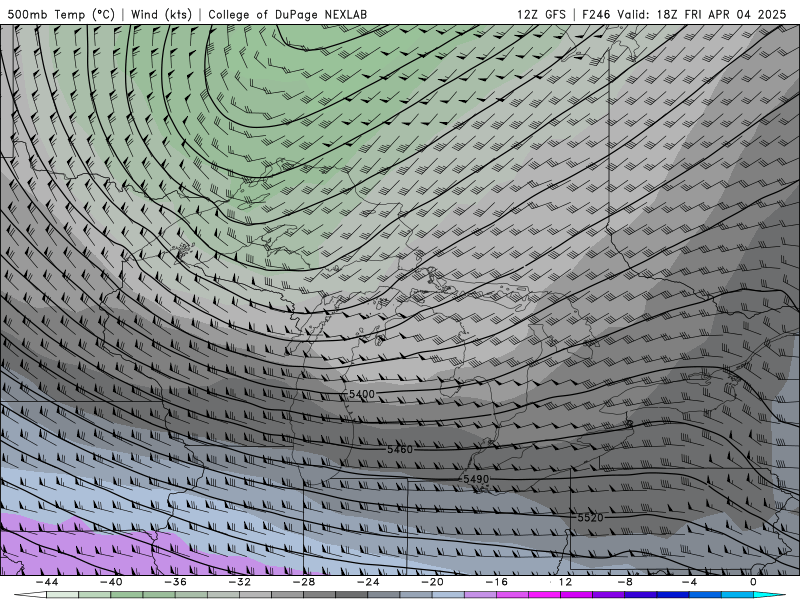The height and width of the screenshot is (600, 800).
Task: Click the -20 colorbar scale label
Action: (432, 582)
